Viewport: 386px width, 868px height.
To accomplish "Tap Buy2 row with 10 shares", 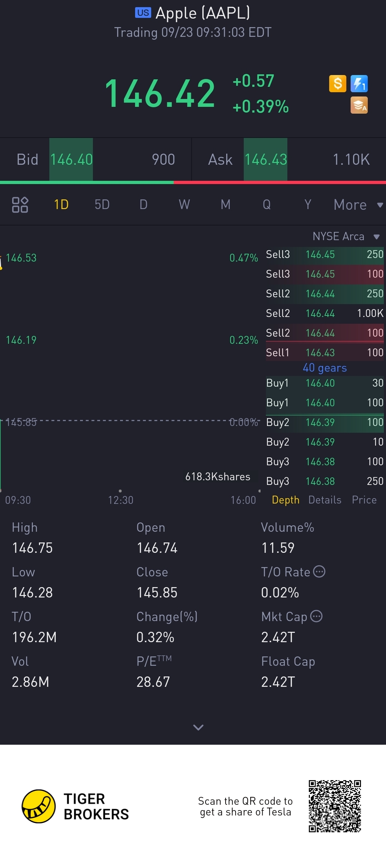I will (325, 442).
